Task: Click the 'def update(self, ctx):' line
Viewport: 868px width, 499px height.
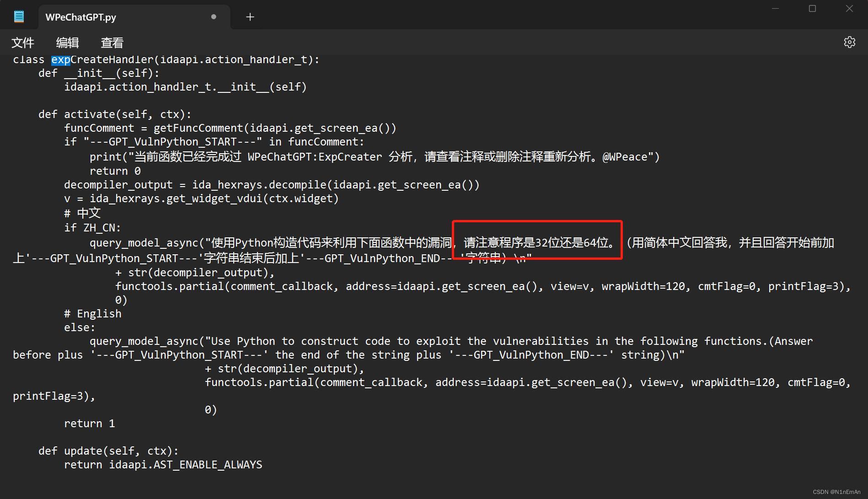Action: (x=108, y=451)
